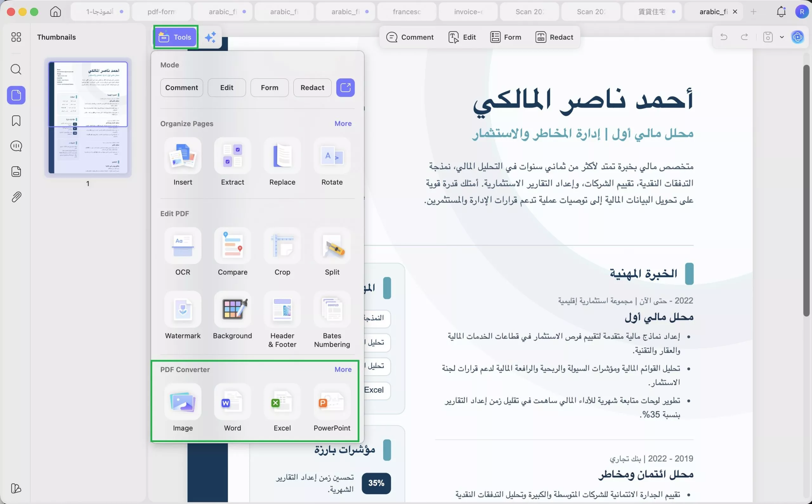The height and width of the screenshot is (504, 812).
Task: Switch to the أنموذجا-1 tab
Action: click(x=100, y=12)
